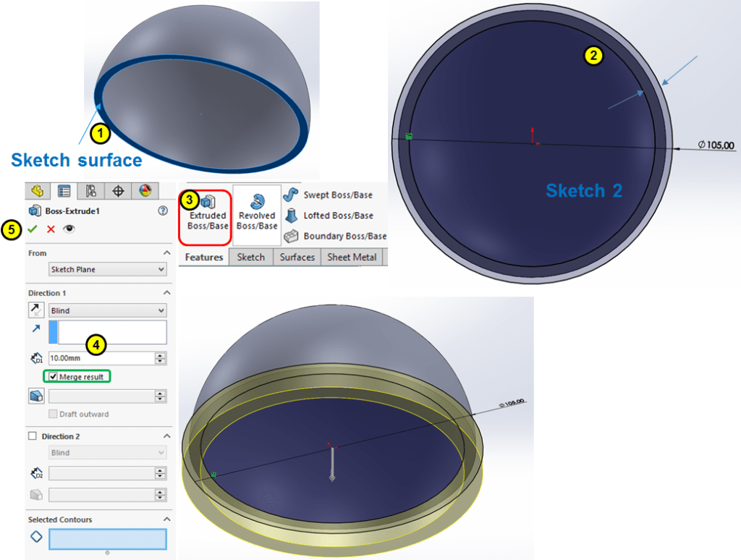Switch to the Sketch tab
The image size is (741, 560).
point(250,257)
